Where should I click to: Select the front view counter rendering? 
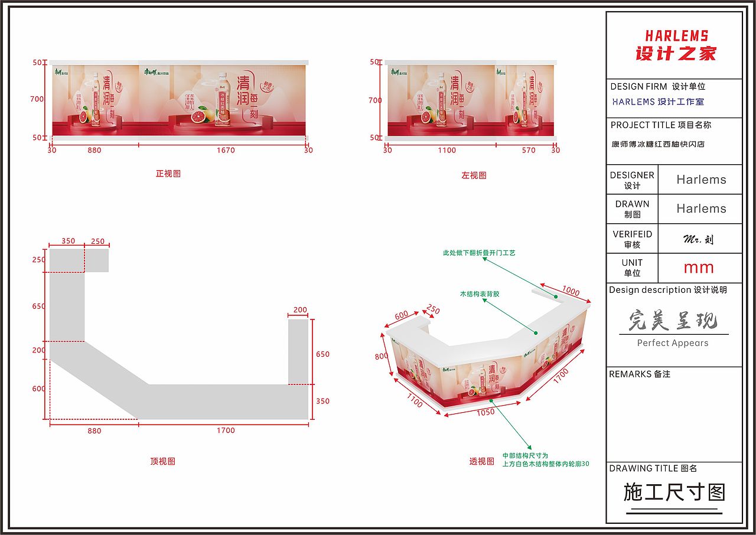179,101
